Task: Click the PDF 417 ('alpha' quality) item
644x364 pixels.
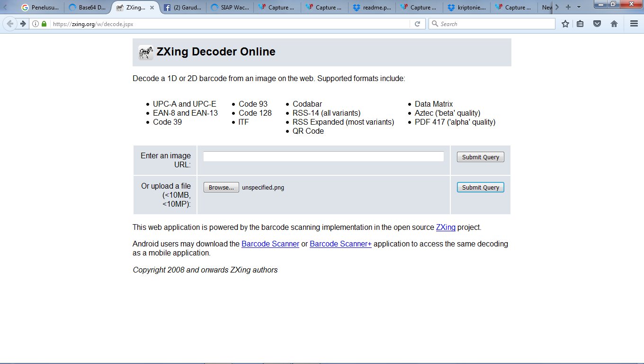Action: (x=455, y=122)
